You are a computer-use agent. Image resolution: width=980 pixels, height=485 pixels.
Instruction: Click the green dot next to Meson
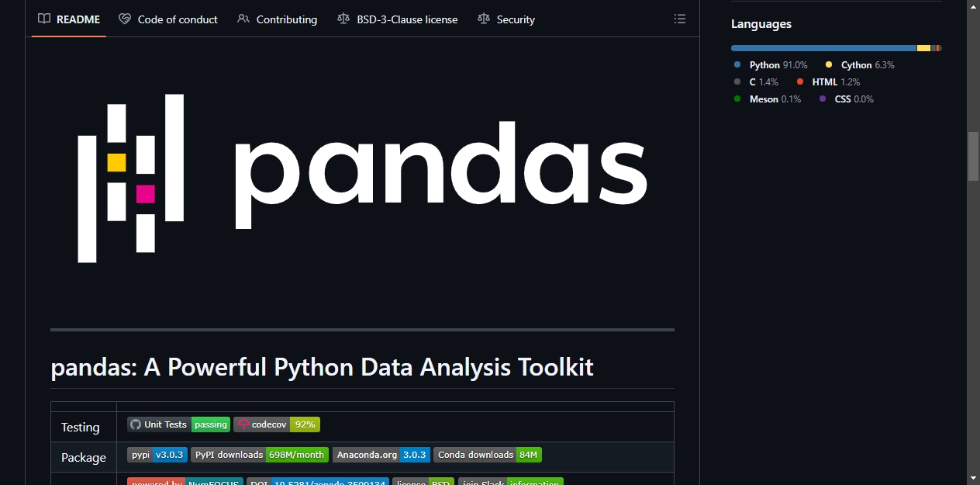click(x=737, y=99)
